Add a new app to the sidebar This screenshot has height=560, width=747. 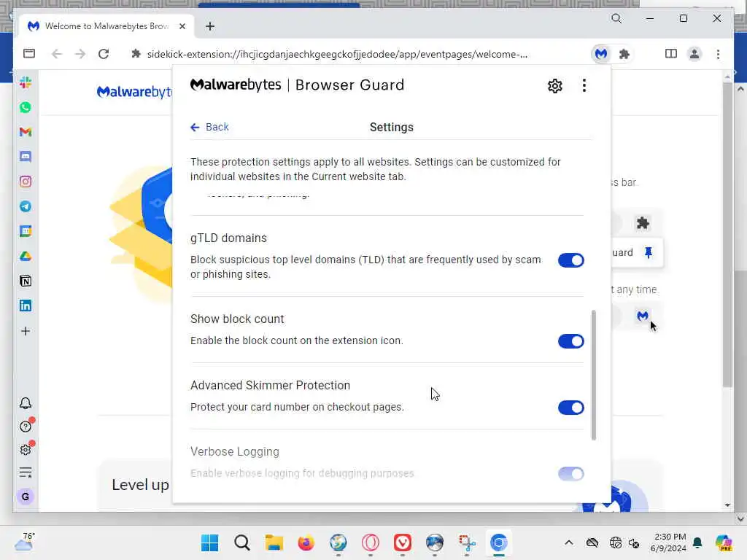(x=26, y=331)
